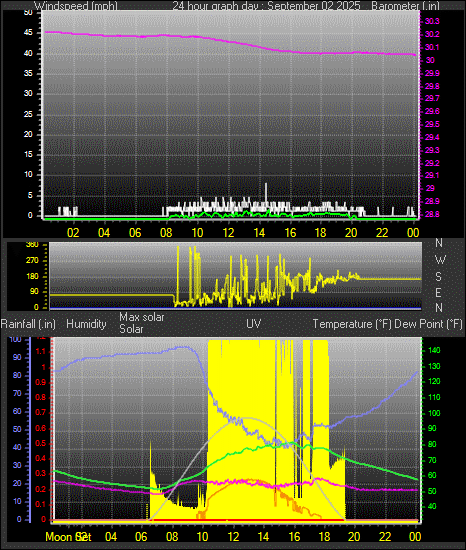The height and width of the screenshot is (550, 466).
Task: Select the 'Humidity' label
Action: (x=86, y=324)
